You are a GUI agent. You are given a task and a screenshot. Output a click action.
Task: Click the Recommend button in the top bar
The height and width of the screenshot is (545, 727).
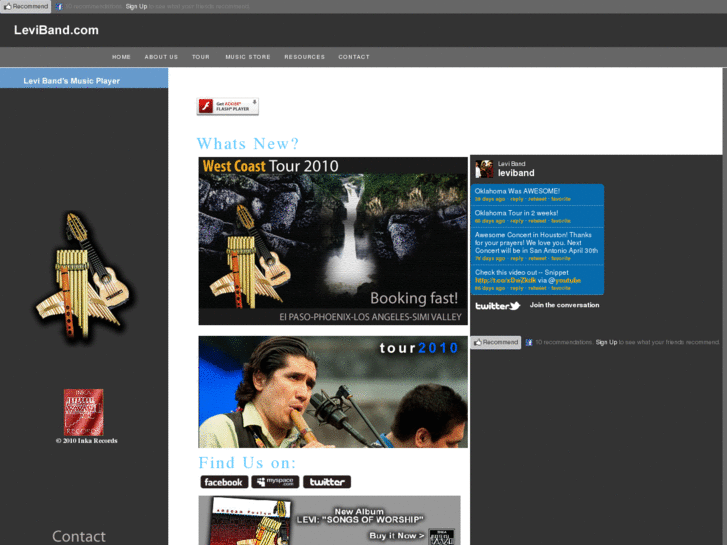click(26, 6)
